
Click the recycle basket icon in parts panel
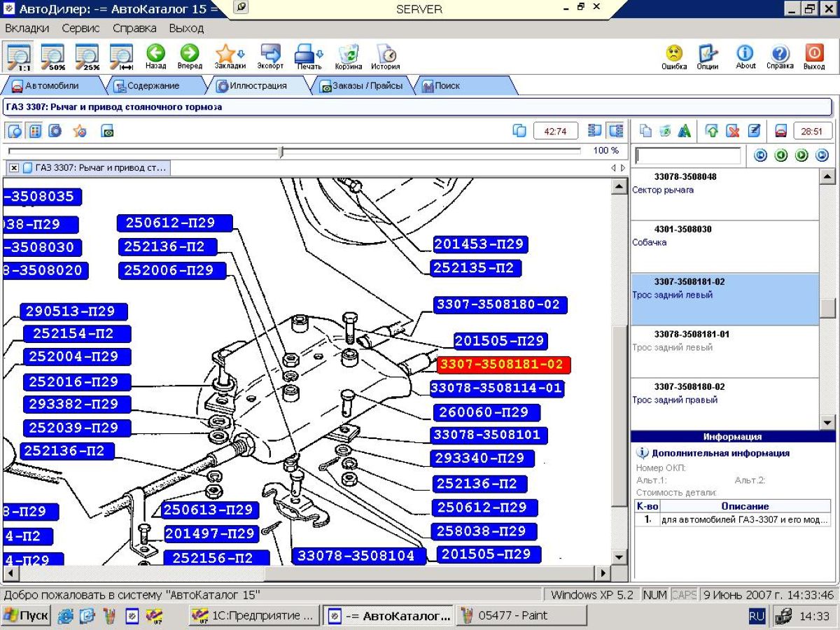point(665,131)
